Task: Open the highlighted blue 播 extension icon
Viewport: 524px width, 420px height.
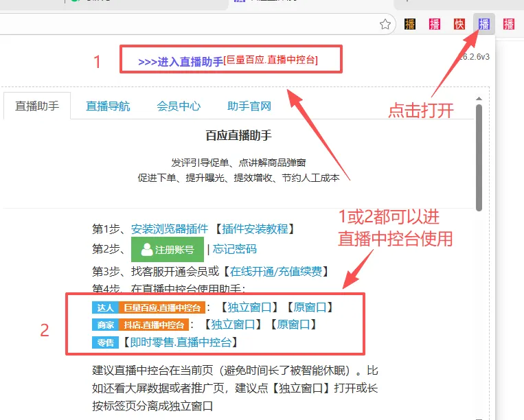Action: (x=484, y=24)
